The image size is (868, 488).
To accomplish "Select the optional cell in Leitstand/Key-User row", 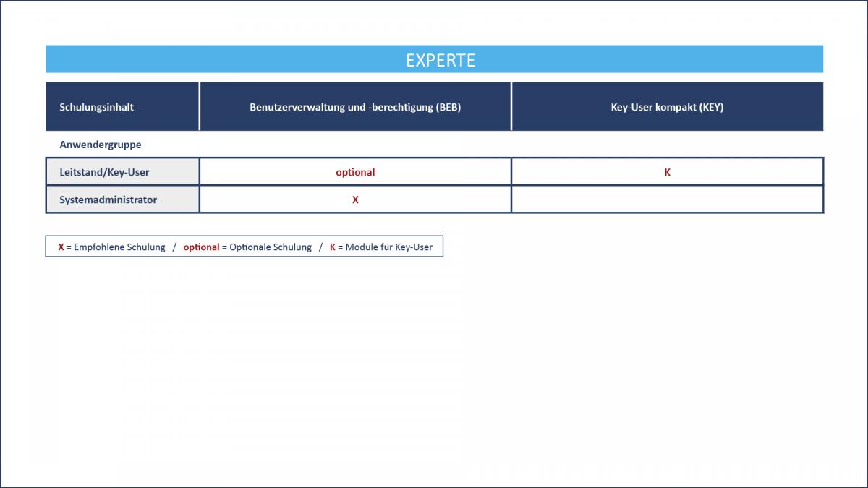I will tap(355, 172).
